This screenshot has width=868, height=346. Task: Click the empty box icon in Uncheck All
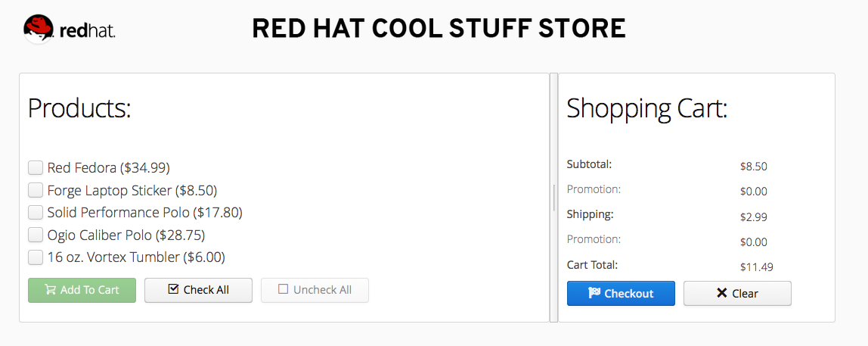tap(284, 289)
